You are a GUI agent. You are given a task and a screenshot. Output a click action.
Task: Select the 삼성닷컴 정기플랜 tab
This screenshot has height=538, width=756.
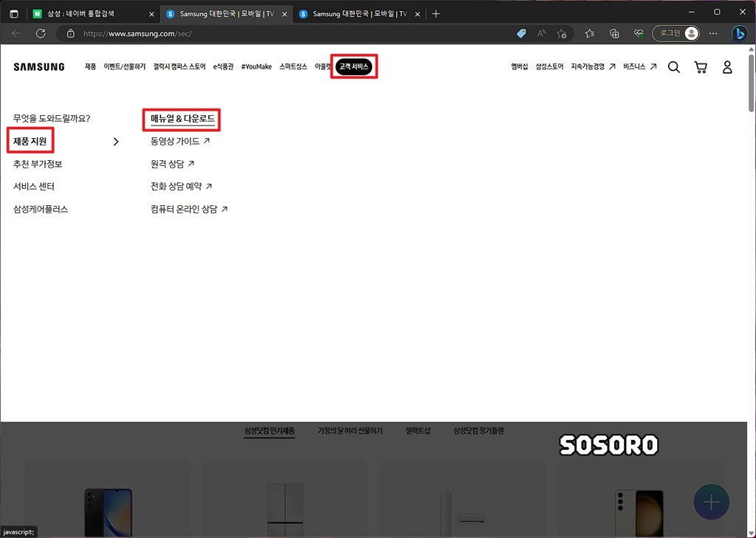point(478,431)
